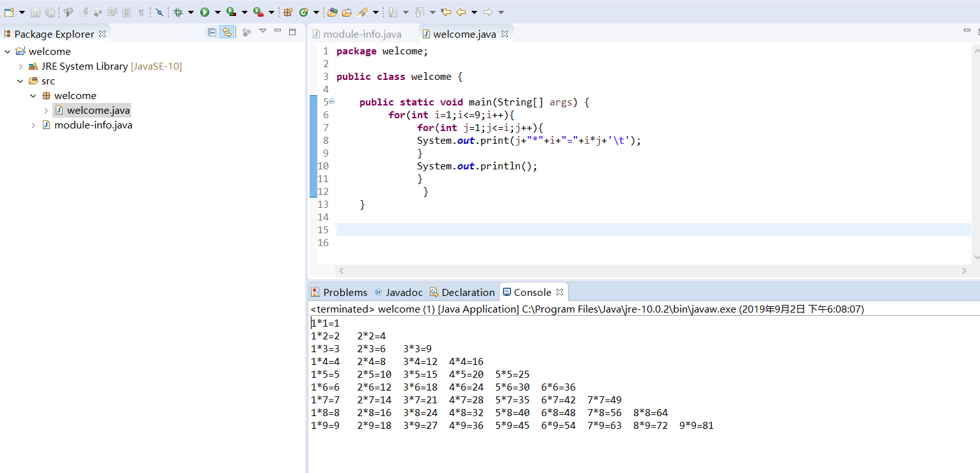The height and width of the screenshot is (473, 980).
Task: Click the green Run button in toolbar
Action: coord(205,12)
